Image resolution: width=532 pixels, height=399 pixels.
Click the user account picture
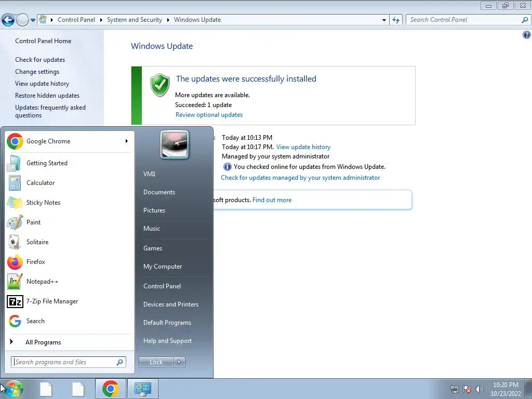pyautogui.click(x=175, y=144)
